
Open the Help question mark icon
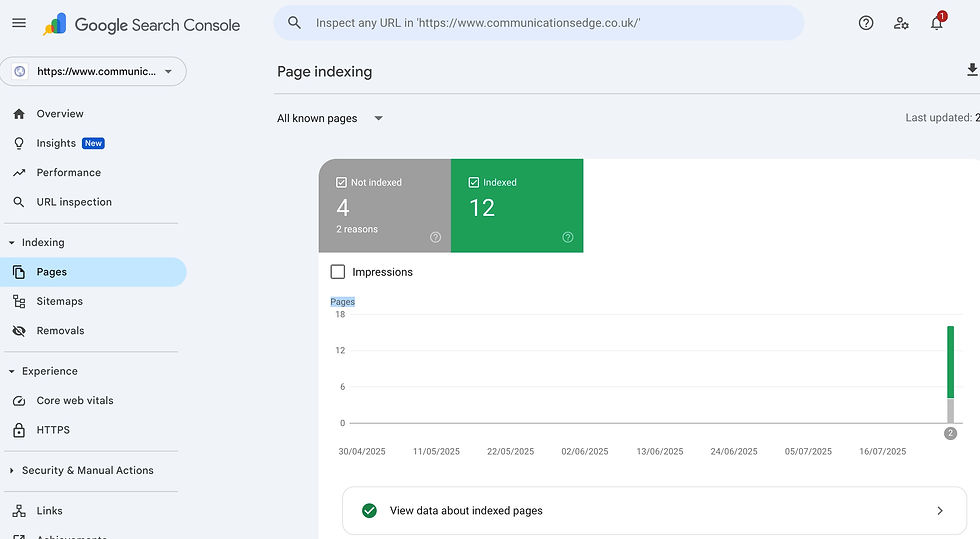click(x=866, y=23)
